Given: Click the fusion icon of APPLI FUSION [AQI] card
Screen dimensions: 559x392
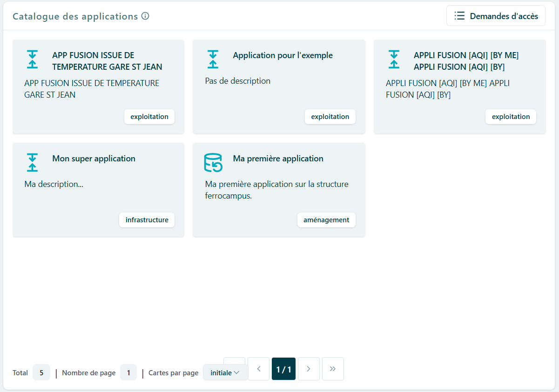Looking at the screenshot, I should click(x=394, y=60).
